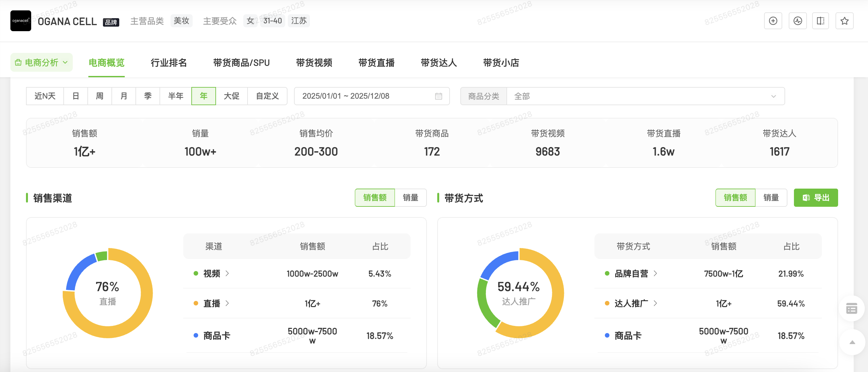
Task: Open the 带货达人 tab
Action: [438, 63]
